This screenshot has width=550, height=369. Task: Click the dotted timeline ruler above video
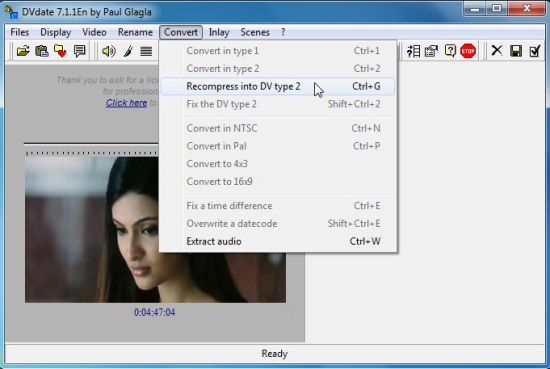click(x=92, y=153)
